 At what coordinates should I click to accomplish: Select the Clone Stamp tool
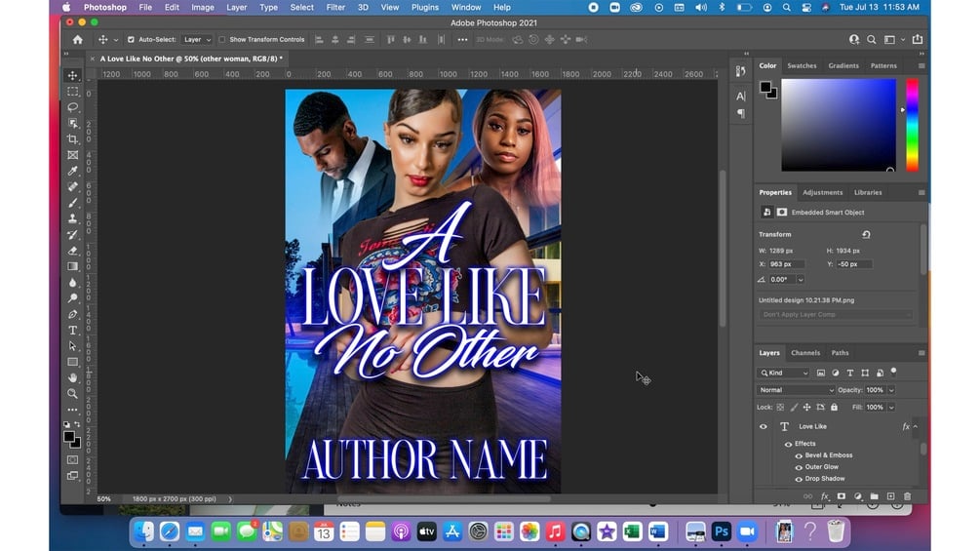72,218
